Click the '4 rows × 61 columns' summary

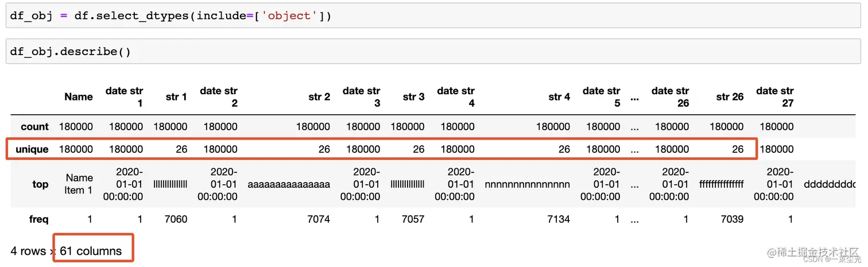66,251
